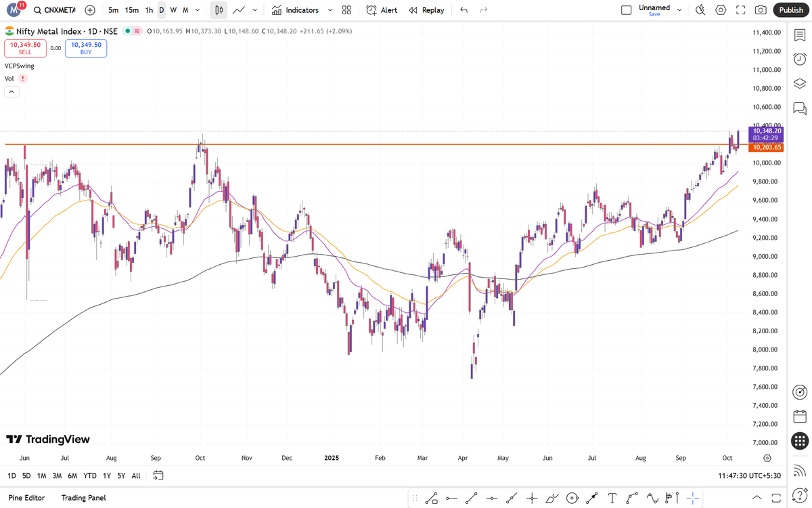Open the Go to date calendar icon
812x508 pixels.
tap(158, 475)
